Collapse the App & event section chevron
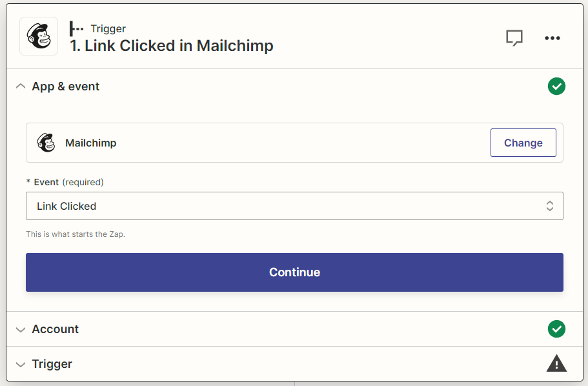The height and width of the screenshot is (386, 588). tap(21, 86)
